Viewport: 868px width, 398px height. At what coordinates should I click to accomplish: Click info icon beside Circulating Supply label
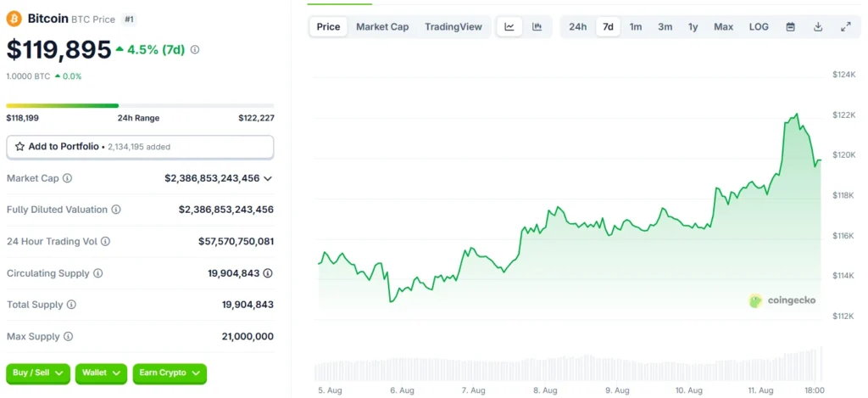98,273
